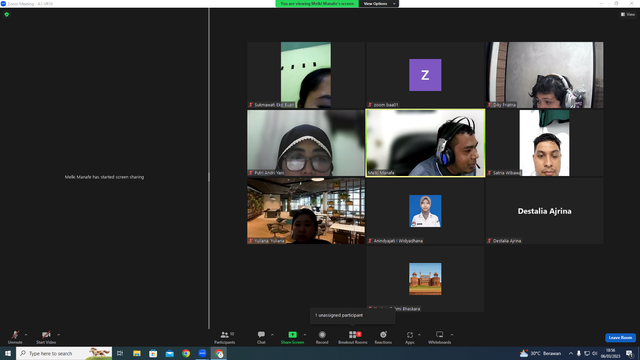Image resolution: width=640 pixels, height=360 pixels.
Task: Open Reactions menu
Action: pos(383,337)
